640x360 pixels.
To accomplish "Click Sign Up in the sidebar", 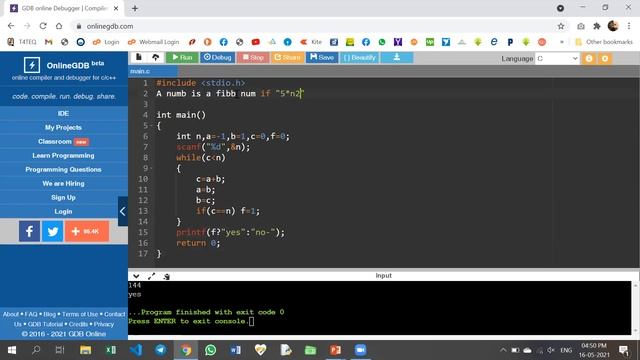I will pos(63,198).
